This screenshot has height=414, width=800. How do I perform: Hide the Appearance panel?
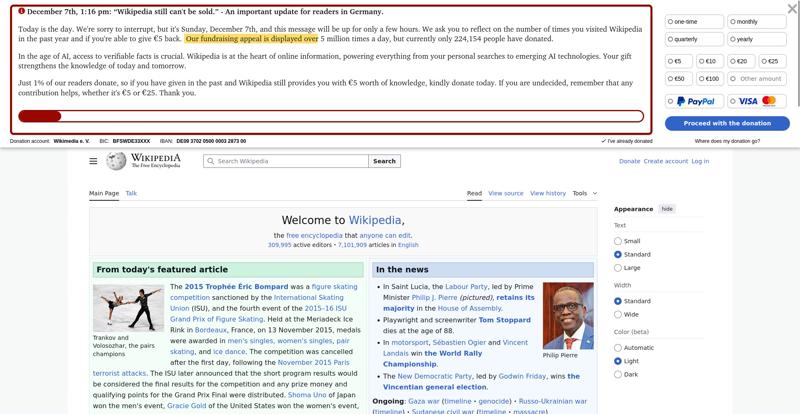[667, 209]
